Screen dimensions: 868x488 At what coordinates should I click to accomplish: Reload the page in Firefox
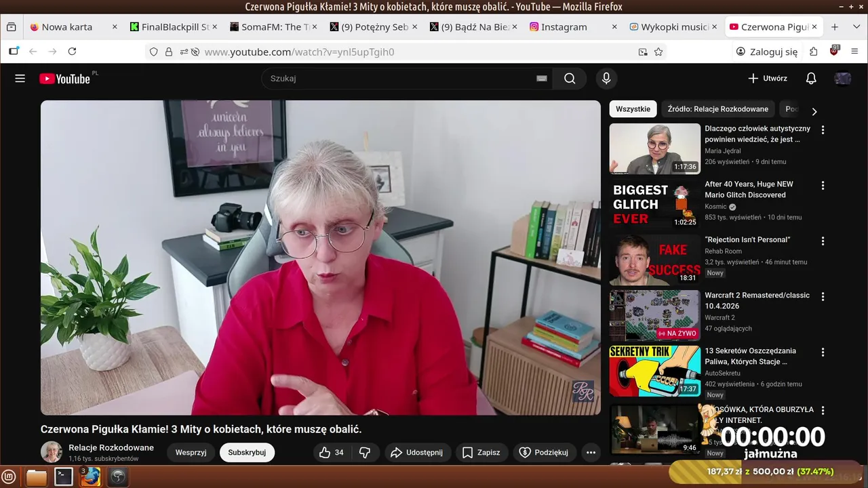72,52
